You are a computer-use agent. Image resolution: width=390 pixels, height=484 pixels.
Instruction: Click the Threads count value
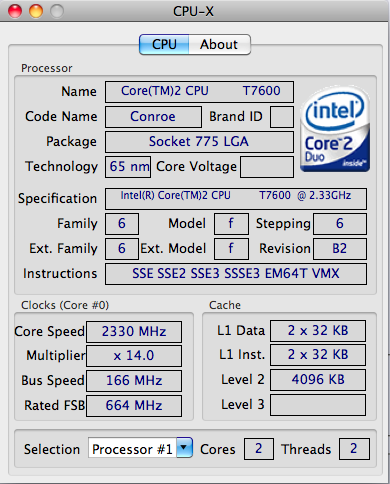[354, 449]
